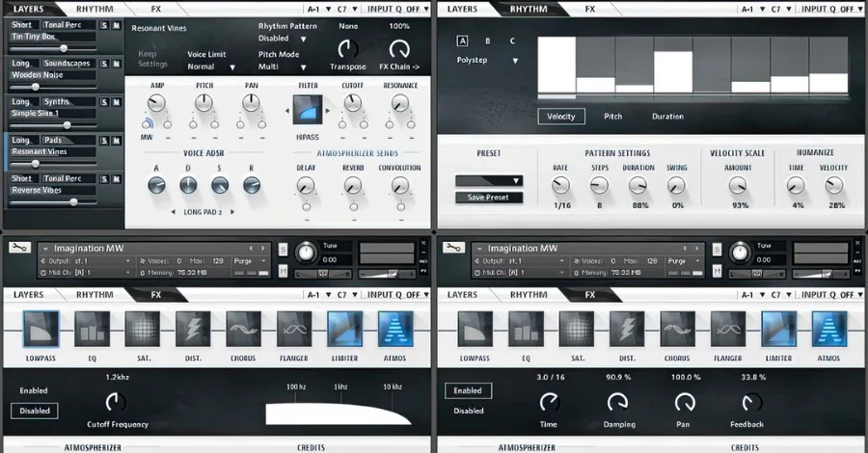Select Sat. effect in the Cutoff Frequency panel
Screen dimensions: 868x453
[x=143, y=329]
